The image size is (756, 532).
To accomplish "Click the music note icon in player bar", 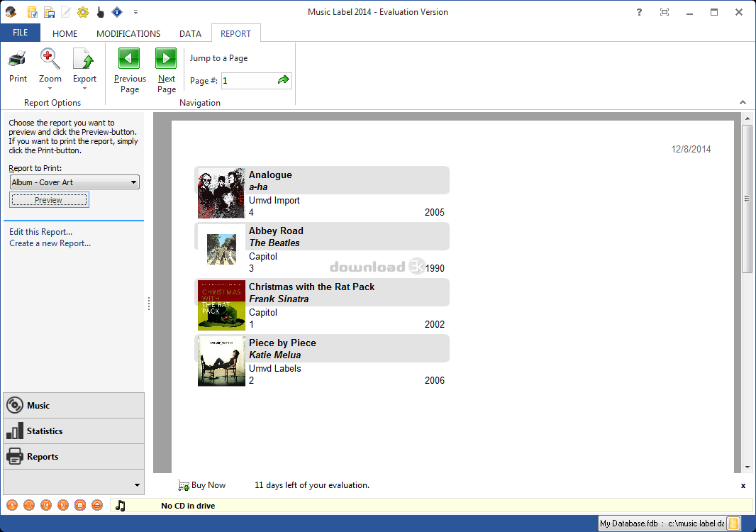I will click(121, 506).
